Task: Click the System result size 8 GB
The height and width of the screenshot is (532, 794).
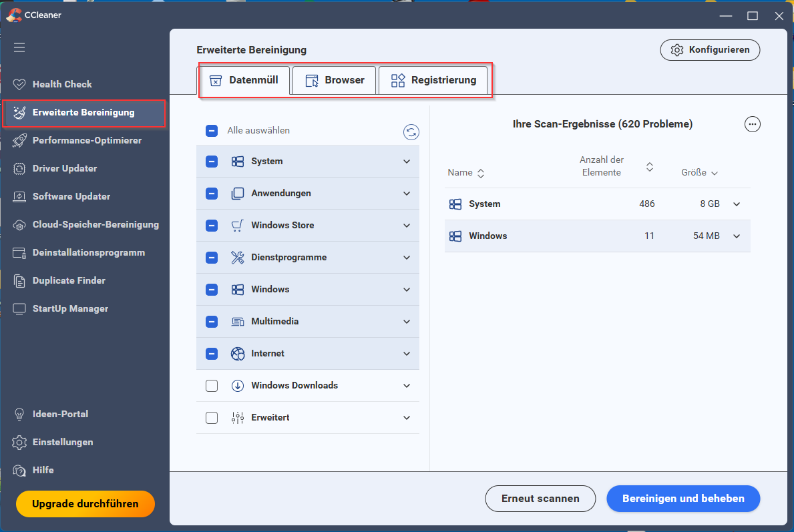Action: click(x=709, y=204)
